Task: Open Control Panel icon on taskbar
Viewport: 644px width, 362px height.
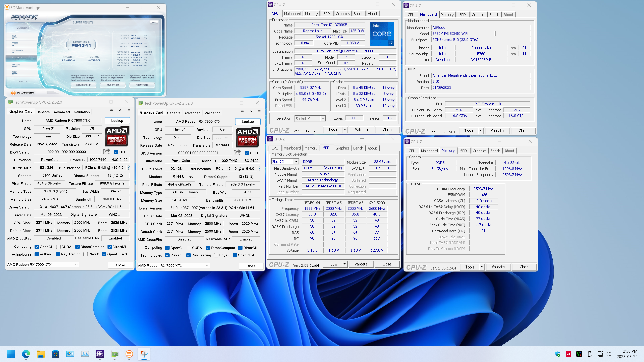Action: 70,354
